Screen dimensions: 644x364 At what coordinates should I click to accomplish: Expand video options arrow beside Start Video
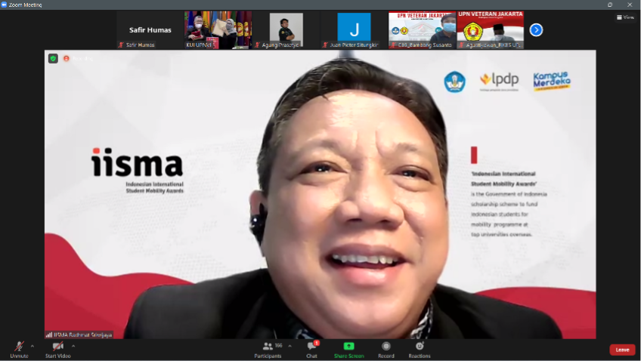tap(73, 346)
